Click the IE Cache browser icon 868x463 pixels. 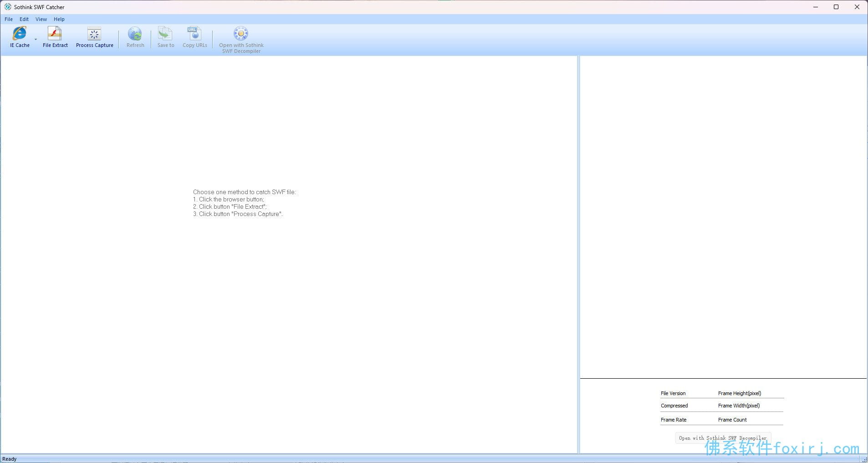coord(20,34)
